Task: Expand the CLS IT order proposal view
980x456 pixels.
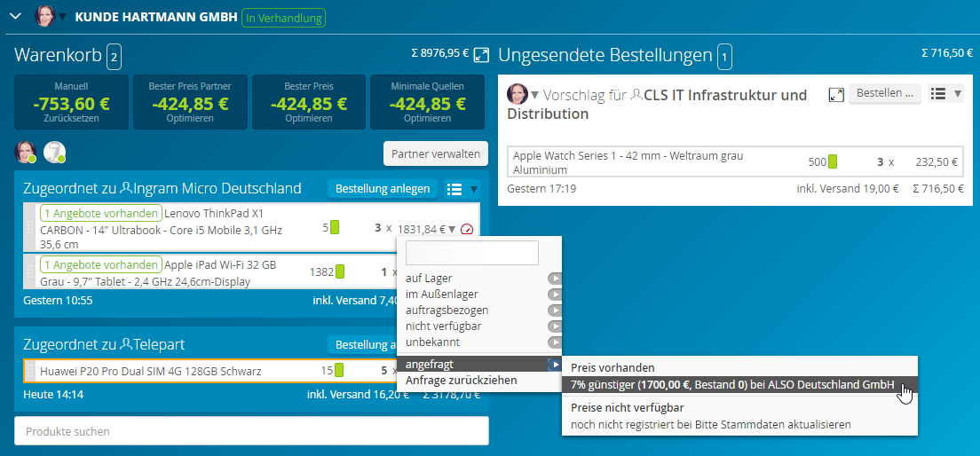Action: (x=835, y=94)
